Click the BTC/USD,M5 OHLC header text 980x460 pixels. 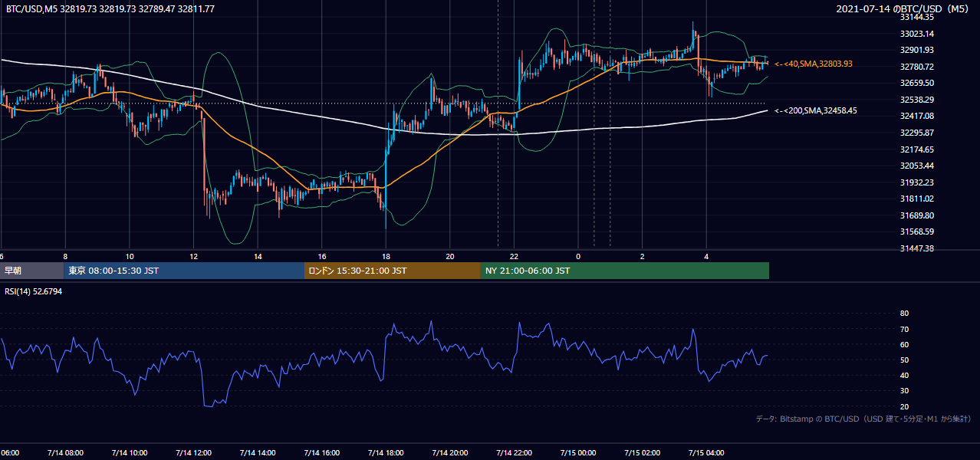click(x=110, y=8)
